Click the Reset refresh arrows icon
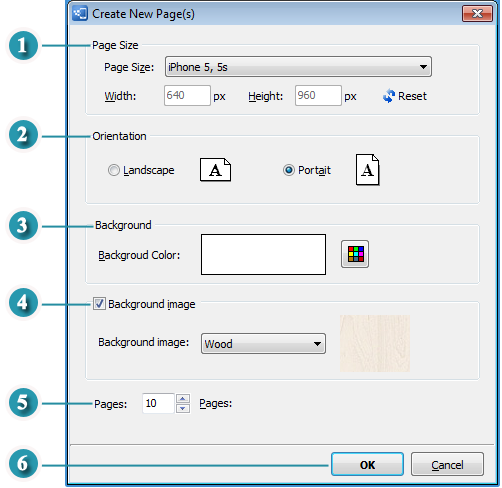Screen dimensions: 502x488 pos(389,96)
